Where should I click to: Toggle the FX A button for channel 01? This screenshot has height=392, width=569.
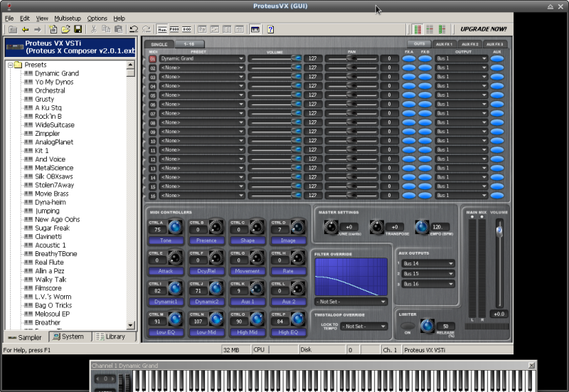(409, 58)
